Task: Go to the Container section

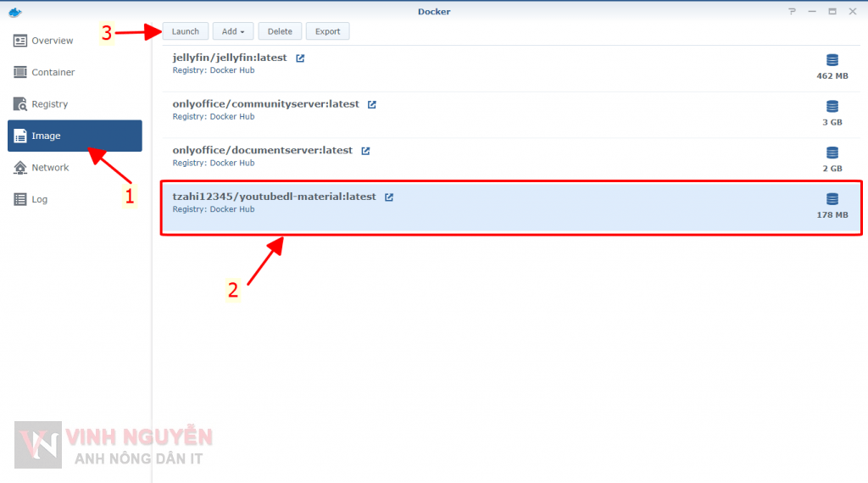Action: pos(53,73)
